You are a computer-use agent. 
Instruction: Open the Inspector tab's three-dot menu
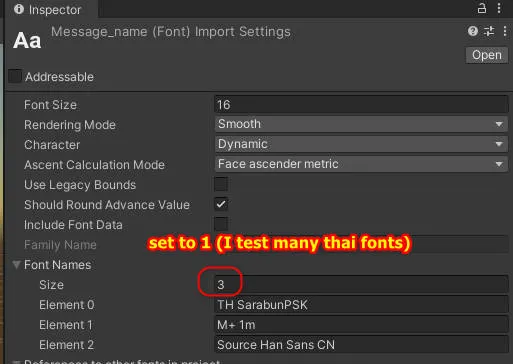499,8
